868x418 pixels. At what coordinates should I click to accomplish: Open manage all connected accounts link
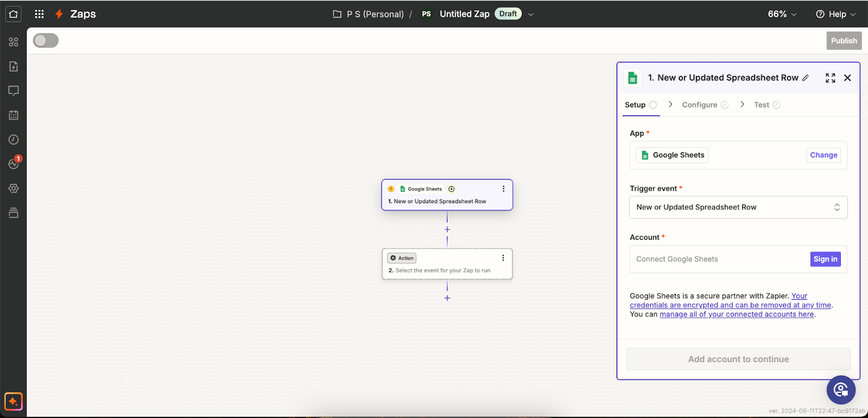(737, 314)
